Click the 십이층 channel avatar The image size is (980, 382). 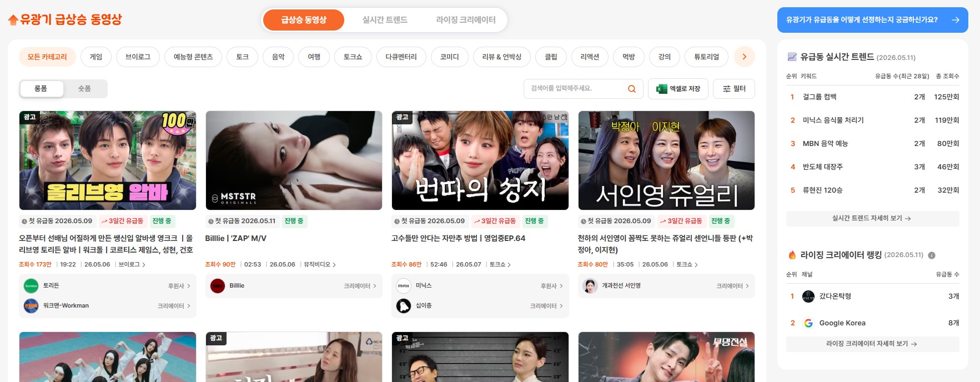coord(404,306)
